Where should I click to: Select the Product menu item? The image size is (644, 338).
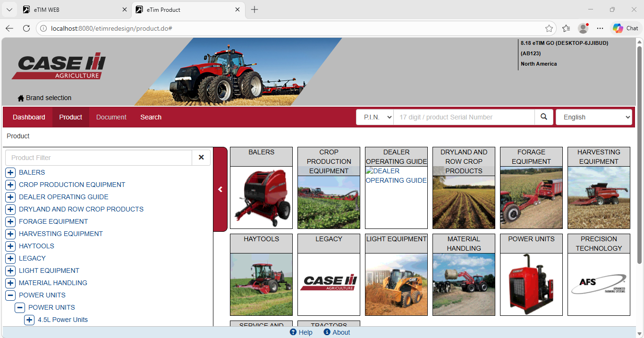(x=71, y=117)
